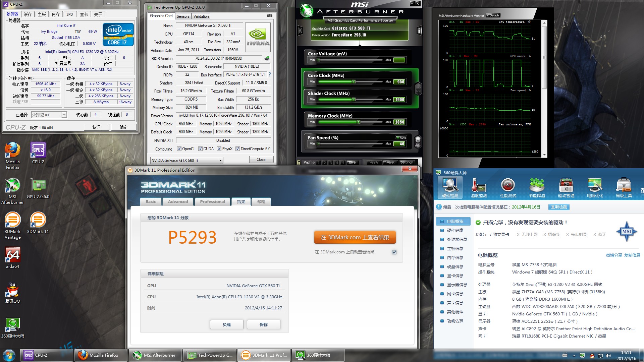
Task: Adjust the Fan Speed slider in Afterburner
Action: pos(319,144)
